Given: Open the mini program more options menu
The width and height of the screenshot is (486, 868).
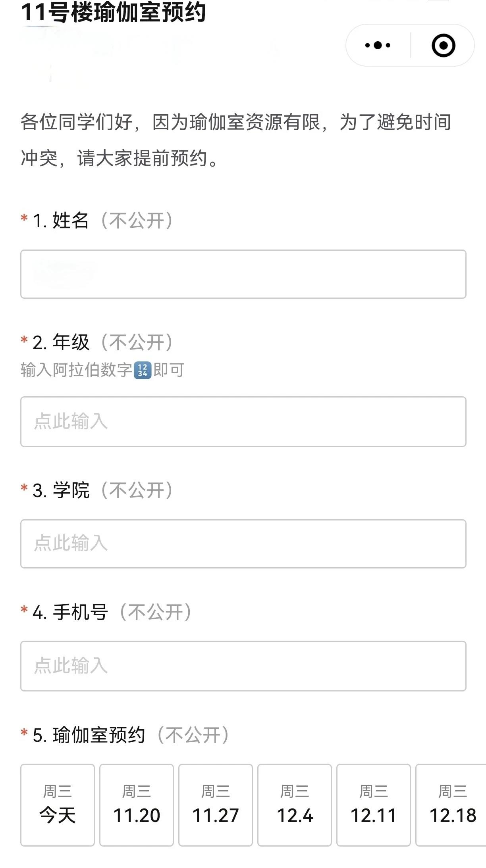Looking at the screenshot, I should tap(378, 45).
